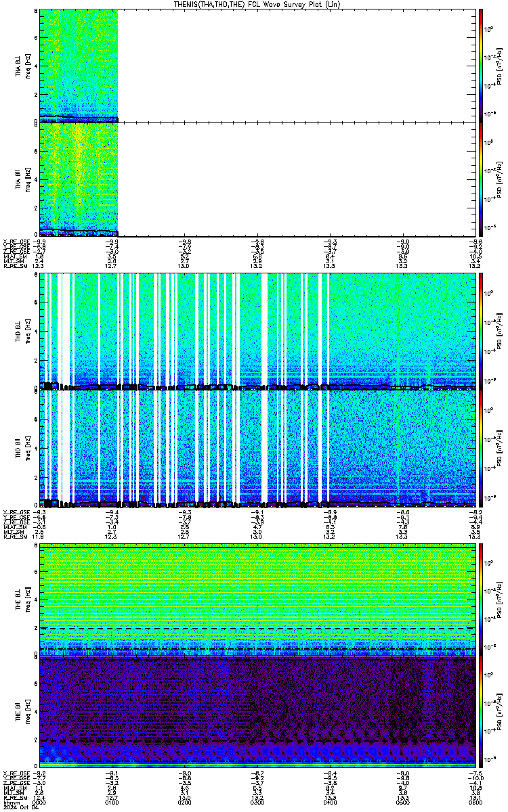
Task: Click the THEMIS FGL Wave Survey Plot title
Action: point(256,4)
